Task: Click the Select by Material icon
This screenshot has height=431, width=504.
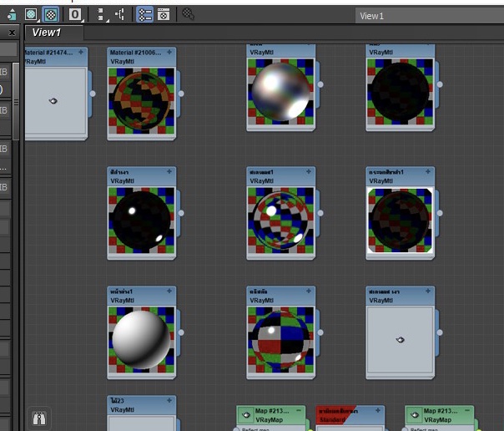Action: click(x=189, y=14)
